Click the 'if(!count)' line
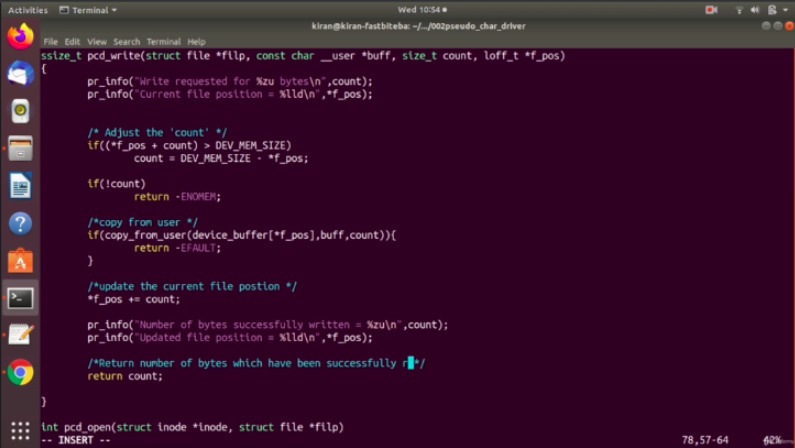795x448 pixels. 117,184
